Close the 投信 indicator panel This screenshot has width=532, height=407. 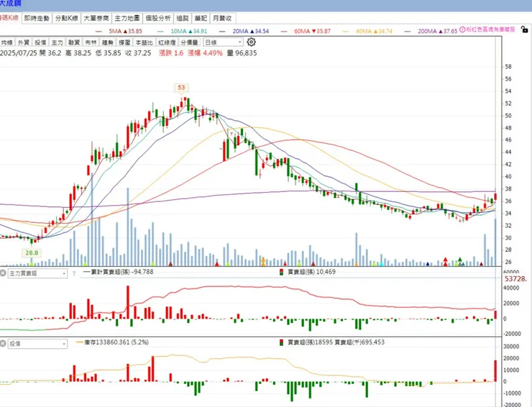3,344
